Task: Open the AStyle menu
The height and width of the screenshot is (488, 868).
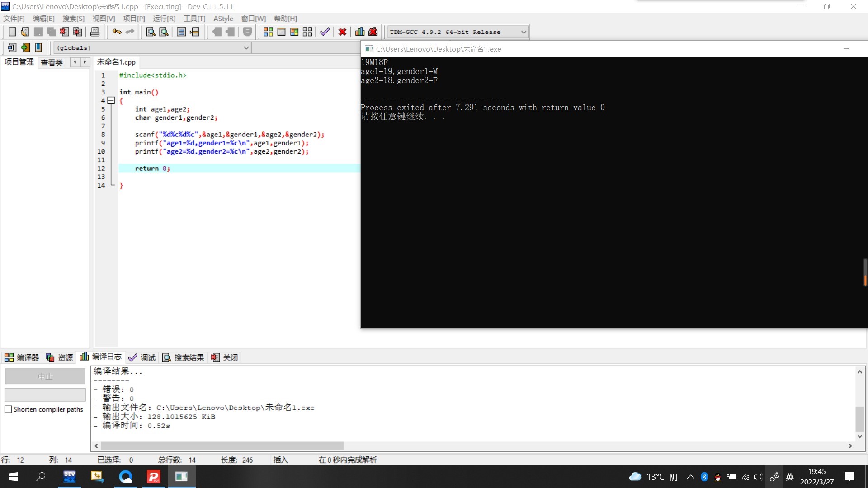Action: click(223, 19)
